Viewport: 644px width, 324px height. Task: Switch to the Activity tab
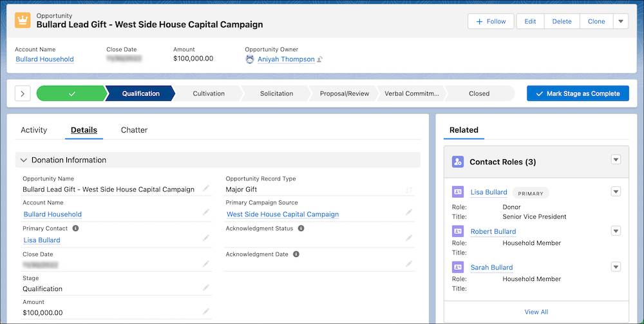pos(33,129)
